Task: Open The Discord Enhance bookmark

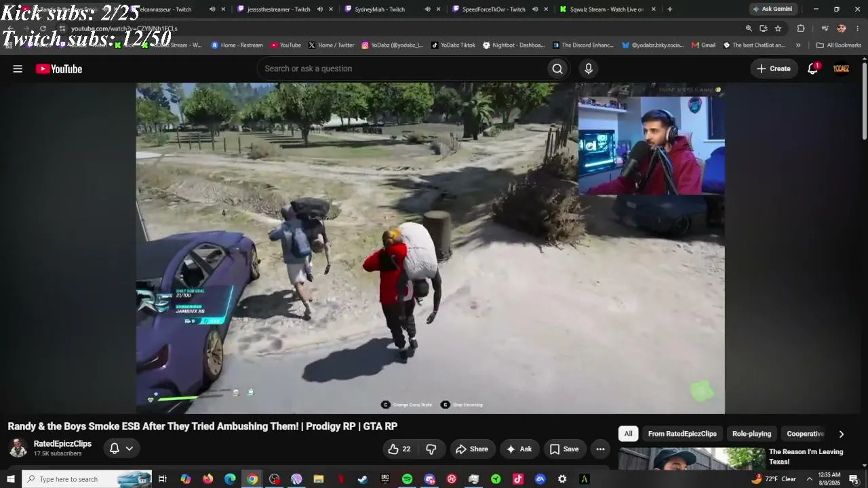Action: [583, 45]
